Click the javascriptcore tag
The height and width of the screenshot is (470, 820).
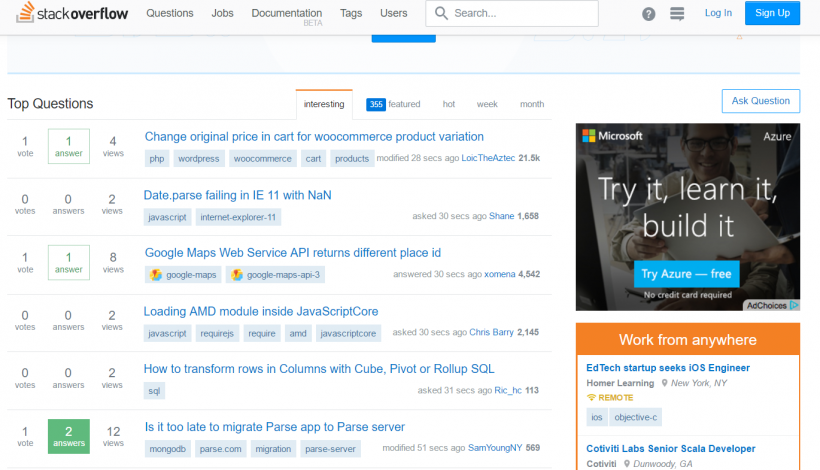tap(348, 333)
